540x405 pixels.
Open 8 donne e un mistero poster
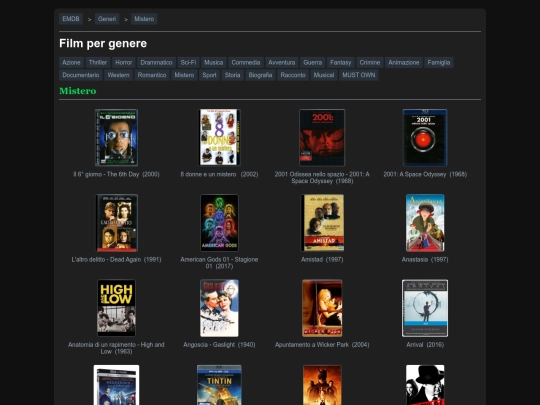pos(219,137)
